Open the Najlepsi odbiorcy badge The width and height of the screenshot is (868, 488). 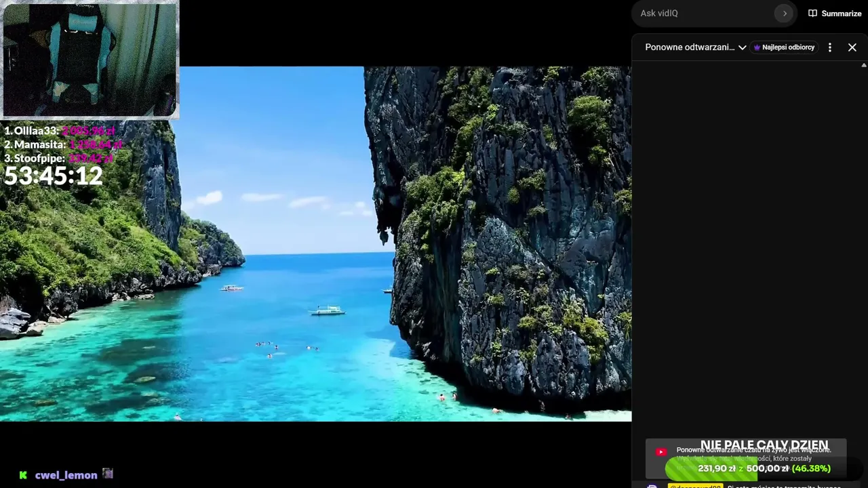(x=785, y=47)
